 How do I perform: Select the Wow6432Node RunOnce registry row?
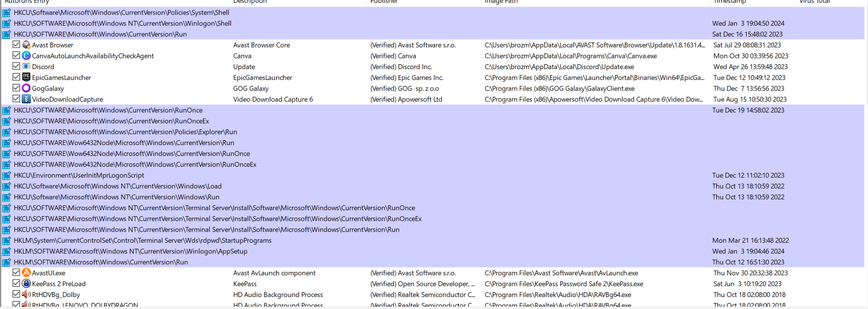click(433, 154)
